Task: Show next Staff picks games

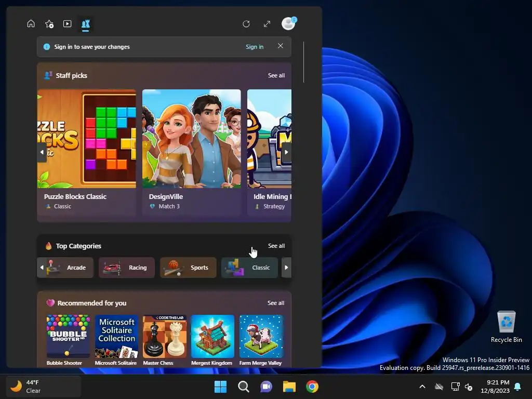Action: (286, 152)
